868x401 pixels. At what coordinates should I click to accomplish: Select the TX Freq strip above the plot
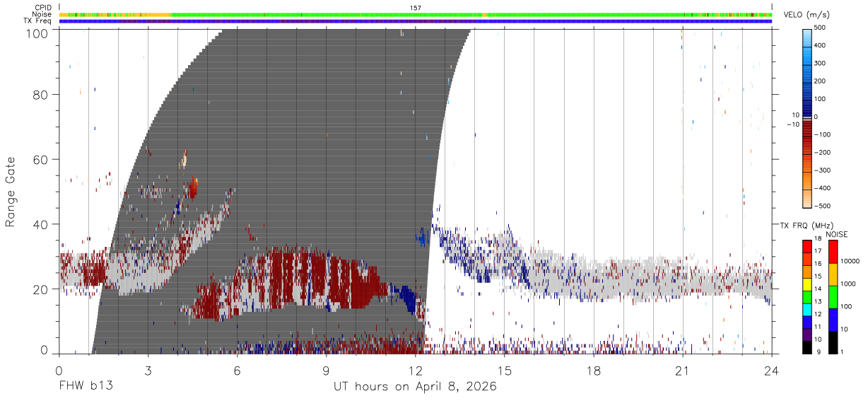416,21
